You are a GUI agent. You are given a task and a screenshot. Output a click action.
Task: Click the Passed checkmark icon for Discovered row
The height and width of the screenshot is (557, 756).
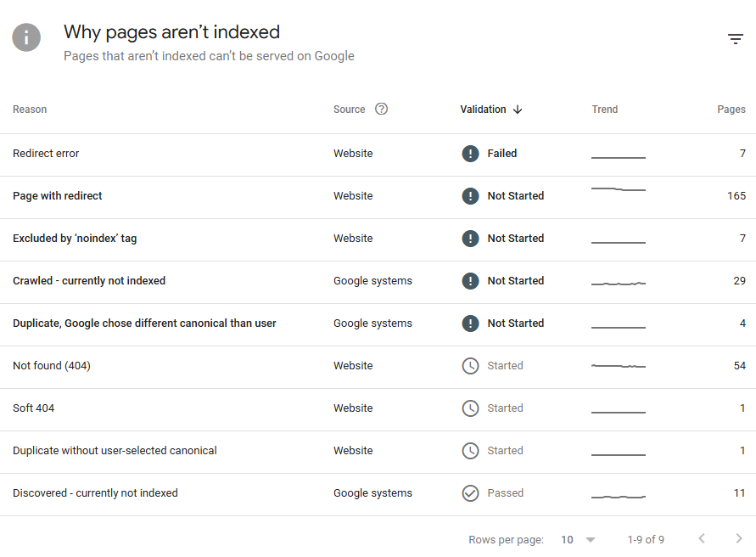(470, 493)
